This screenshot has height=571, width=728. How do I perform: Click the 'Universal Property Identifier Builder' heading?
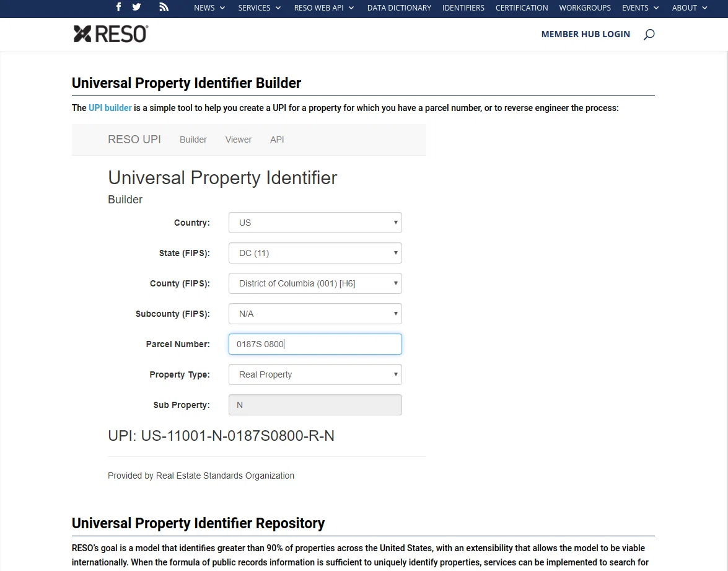point(186,82)
